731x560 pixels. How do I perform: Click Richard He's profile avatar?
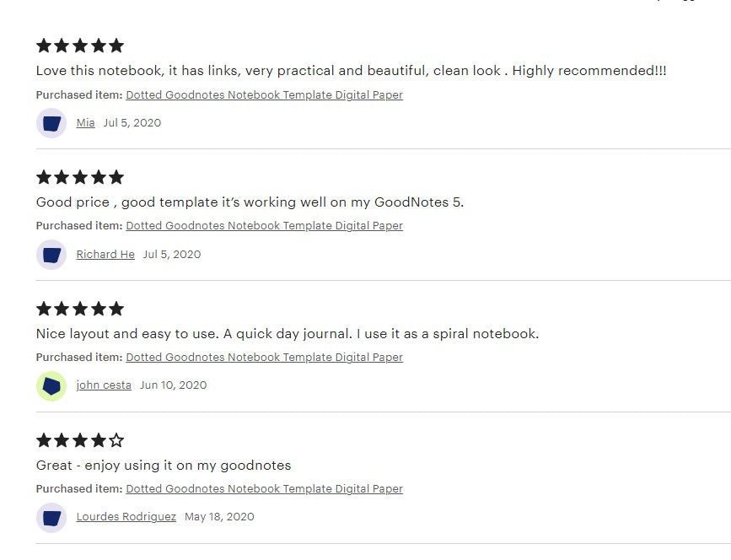(x=51, y=254)
